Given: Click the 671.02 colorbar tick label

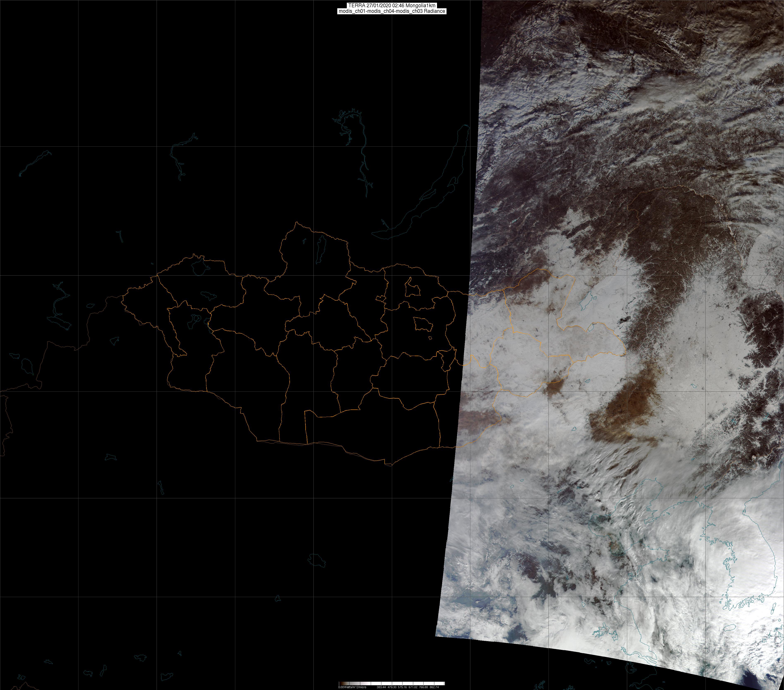Looking at the screenshot, I should [413, 687].
